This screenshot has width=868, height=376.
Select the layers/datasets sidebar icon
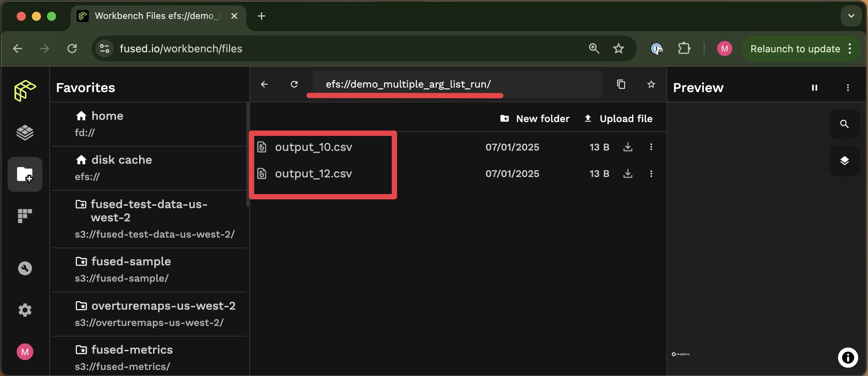tap(24, 132)
